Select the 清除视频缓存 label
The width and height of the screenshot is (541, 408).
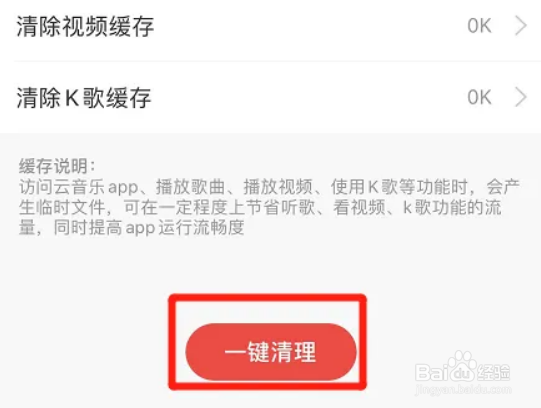85,27
